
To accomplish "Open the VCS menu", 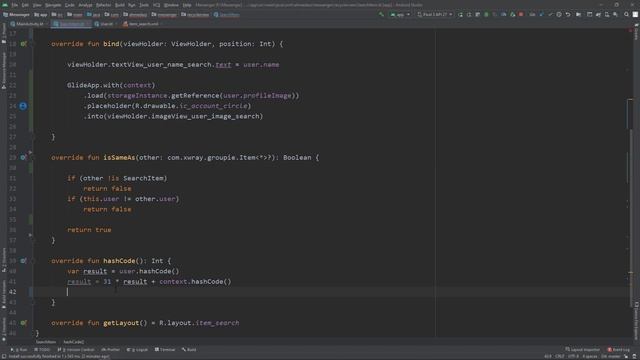I will pyautogui.click(x=157, y=5).
